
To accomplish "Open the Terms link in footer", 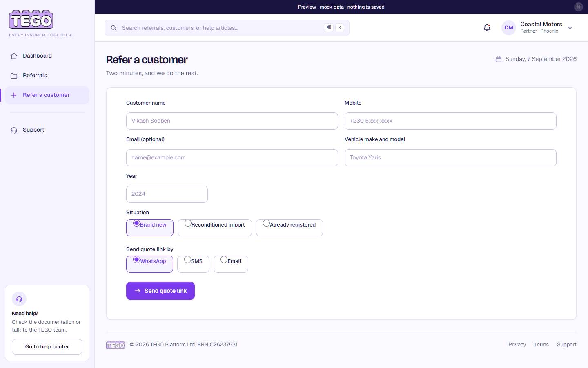I will pyautogui.click(x=541, y=345).
